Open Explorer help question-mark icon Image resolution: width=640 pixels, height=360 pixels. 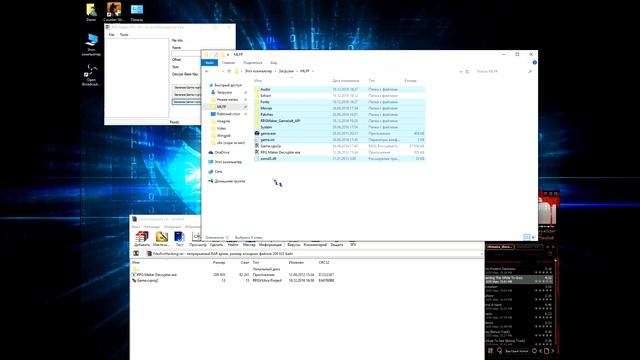(534, 62)
